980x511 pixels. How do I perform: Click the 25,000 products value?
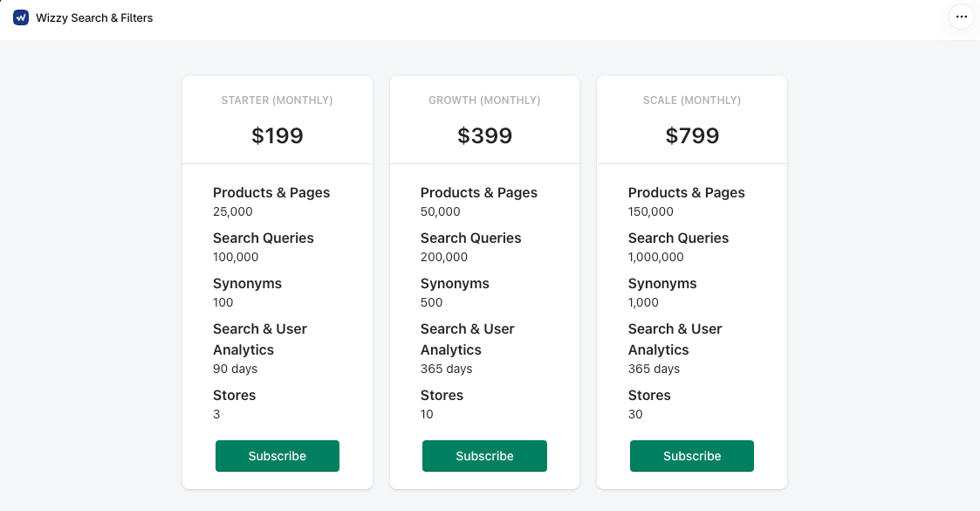232,211
